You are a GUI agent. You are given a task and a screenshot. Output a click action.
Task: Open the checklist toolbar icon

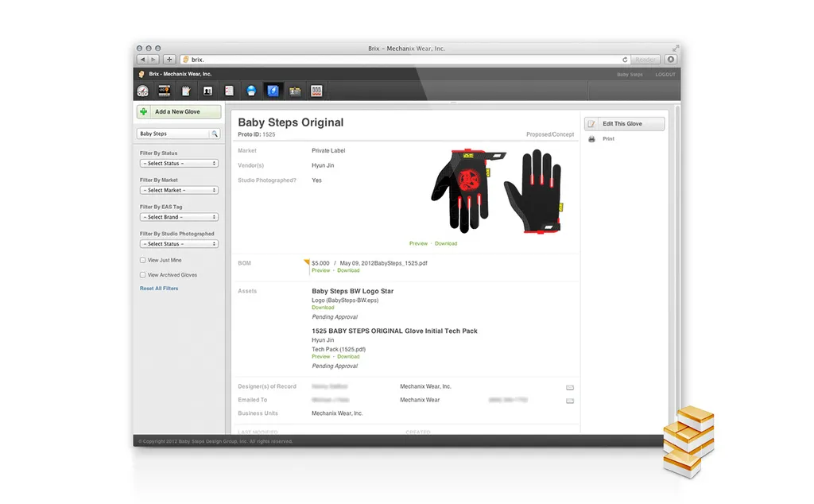click(229, 91)
